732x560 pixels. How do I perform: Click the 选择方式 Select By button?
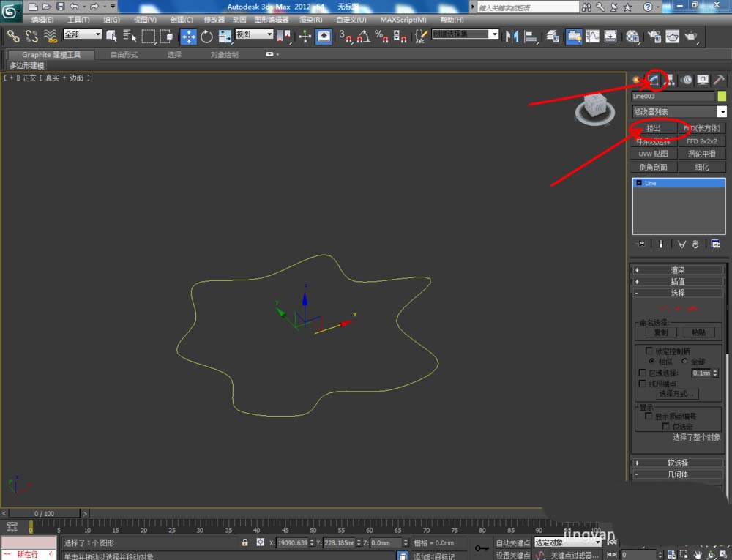coord(676,394)
